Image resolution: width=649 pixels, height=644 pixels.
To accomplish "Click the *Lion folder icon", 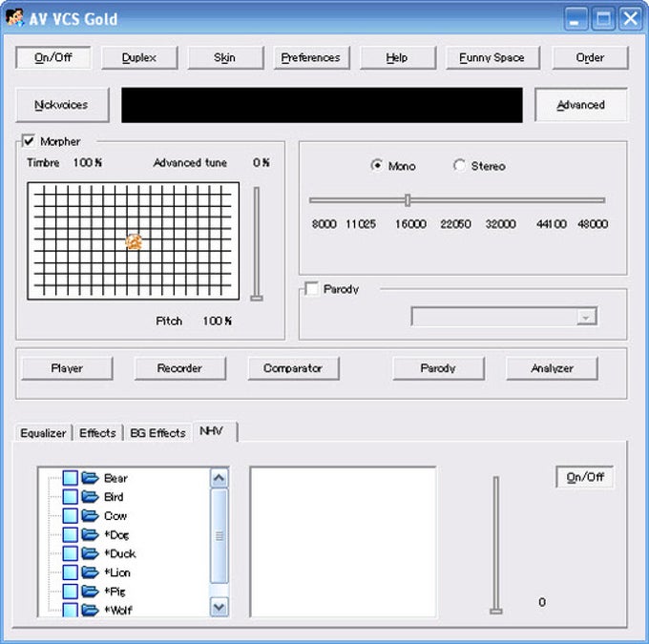I will coord(90,572).
